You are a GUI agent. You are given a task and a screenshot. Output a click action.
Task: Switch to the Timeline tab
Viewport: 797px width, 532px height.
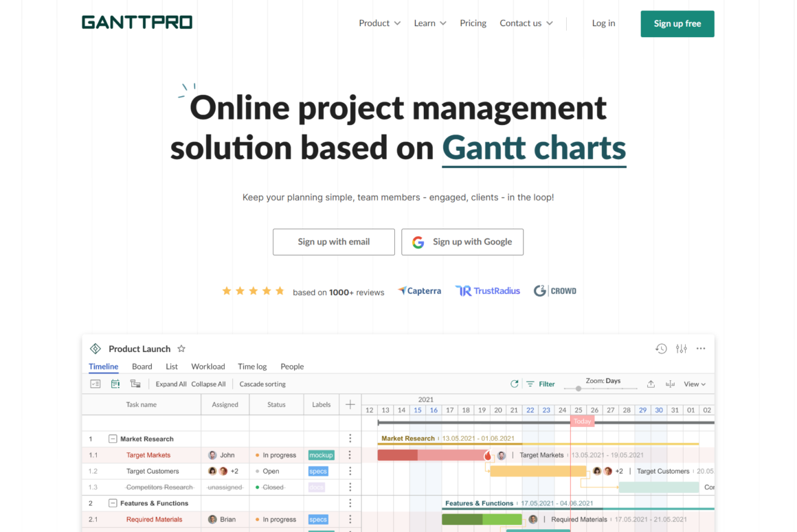point(104,367)
